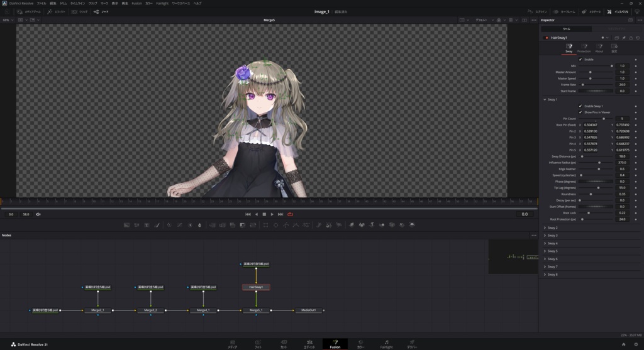
Task: Add a B-Spline mask tool
Action: (296, 225)
